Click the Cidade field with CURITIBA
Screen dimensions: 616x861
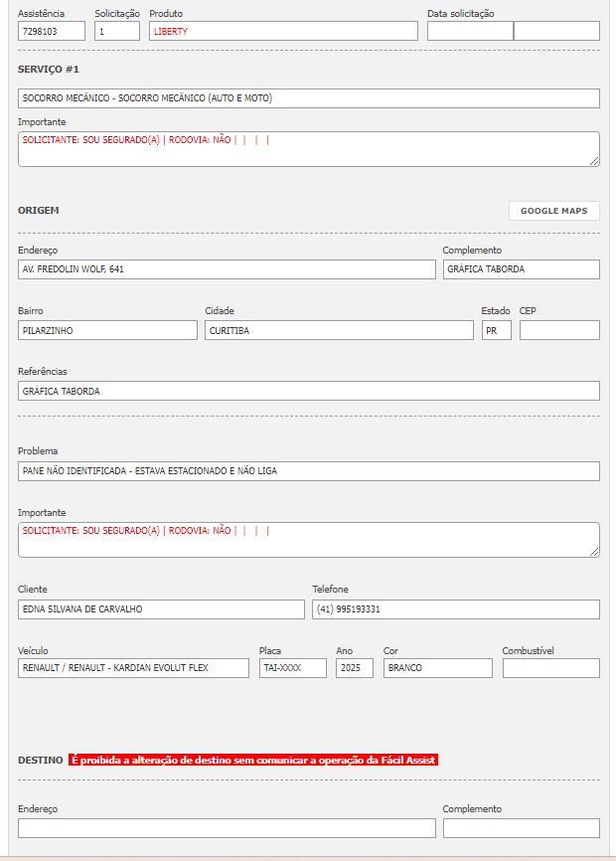click(339, 330)
